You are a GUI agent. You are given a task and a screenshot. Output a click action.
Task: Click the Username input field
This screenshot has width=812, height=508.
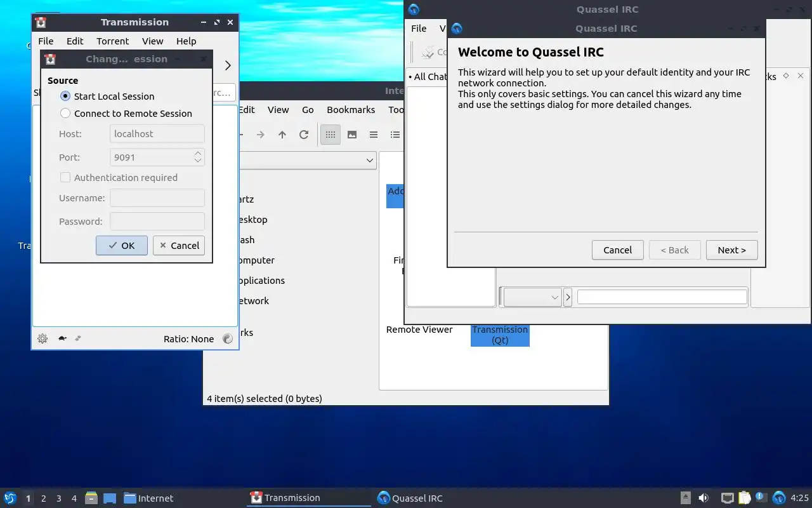[x=157, y=198]
